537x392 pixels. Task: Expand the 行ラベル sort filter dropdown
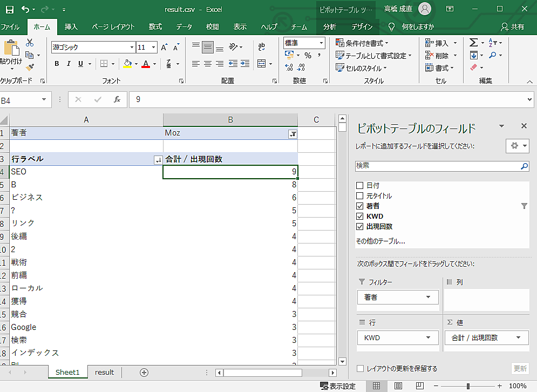click(x=158, y=160)
